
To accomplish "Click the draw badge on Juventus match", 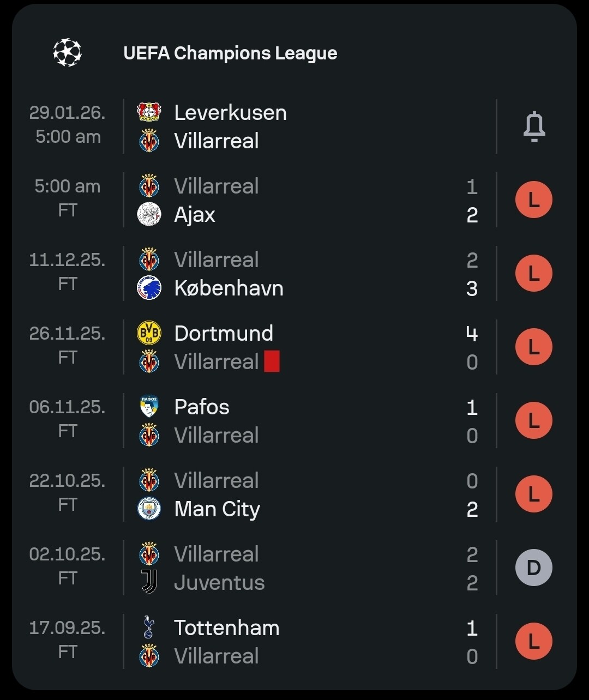I will click(x=534, y=568).
